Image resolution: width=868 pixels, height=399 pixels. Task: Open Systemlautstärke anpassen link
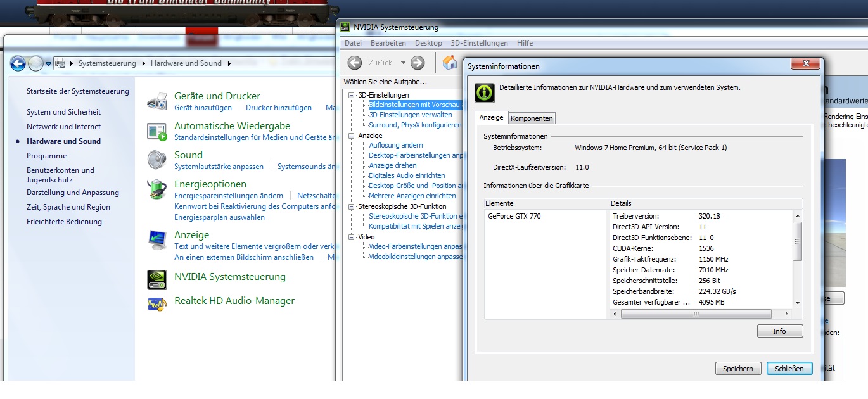coord(219,167)
